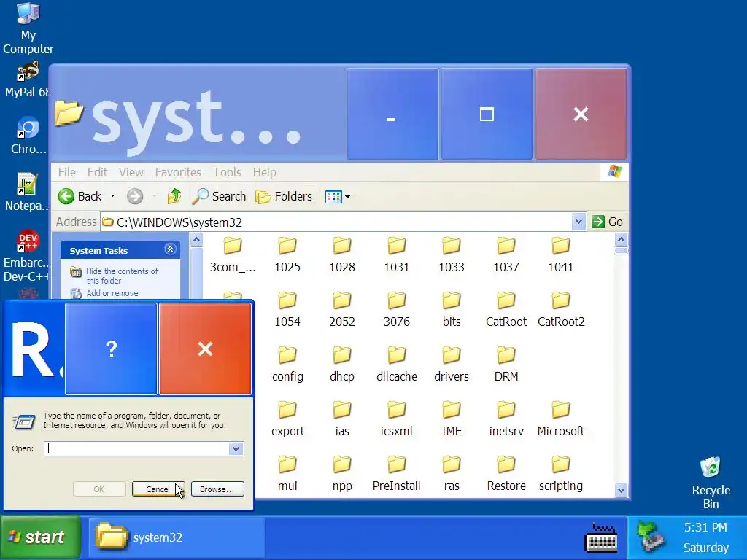The height and width of the screenshot is (560, 747).
Task: Select the CatRoot2 folder
Action: point(561,310)
